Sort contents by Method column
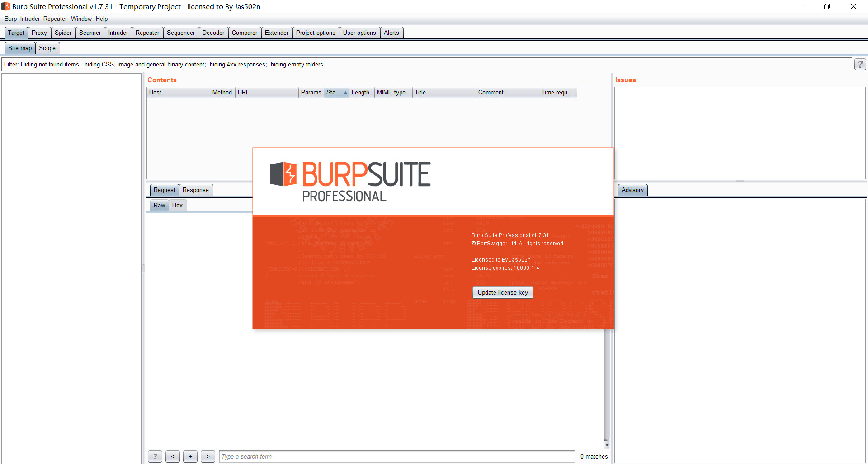The height and width of the screenshot is (464, 868). tap(222, 93)
